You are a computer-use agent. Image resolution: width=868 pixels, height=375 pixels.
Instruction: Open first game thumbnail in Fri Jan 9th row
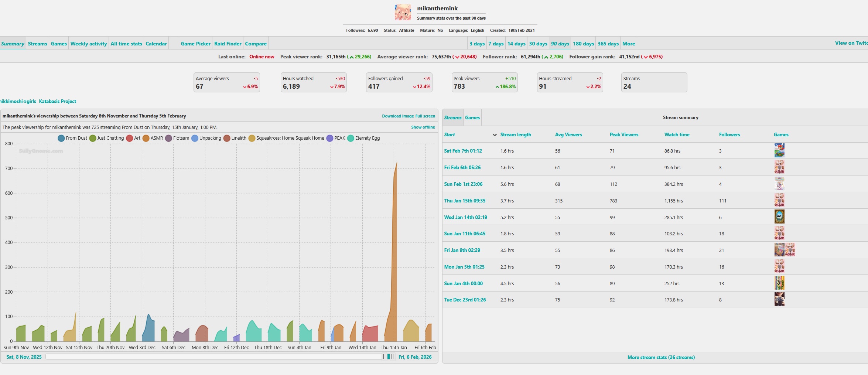[779, 250]
